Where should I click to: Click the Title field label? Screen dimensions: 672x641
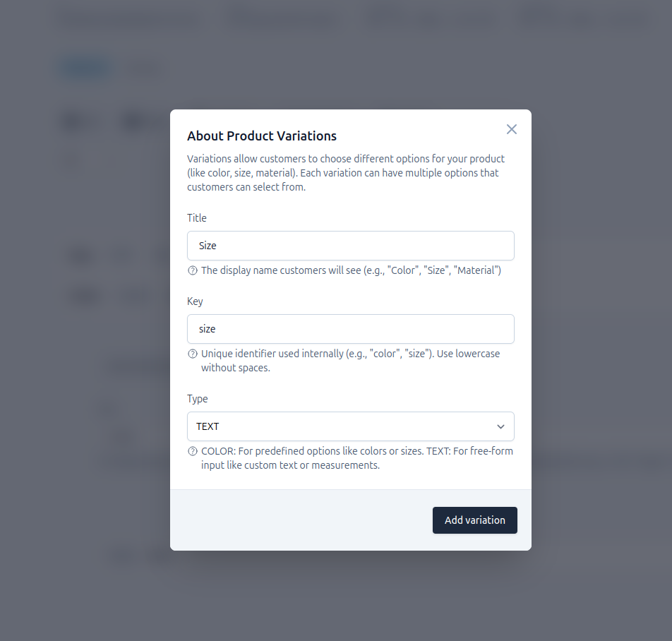[x=197, y=218]
